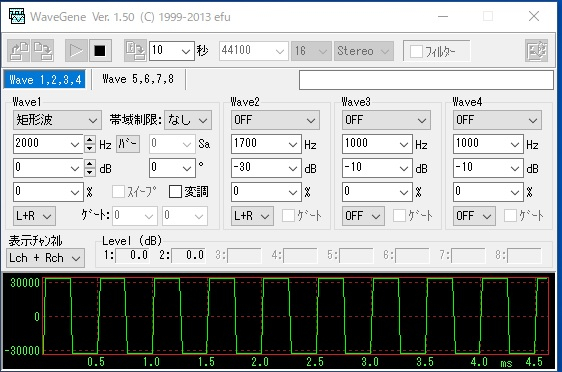The image size is (562, 372).
Task: Open Wave3 frequency dropdown showing 1000
Action: (404, 144)
